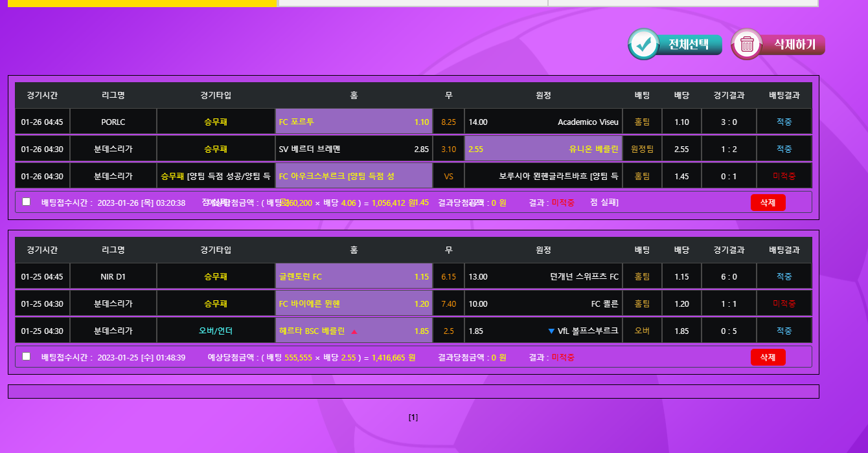Select the FC 바이에른 뮌헨 home pick cell

[354, 304]
